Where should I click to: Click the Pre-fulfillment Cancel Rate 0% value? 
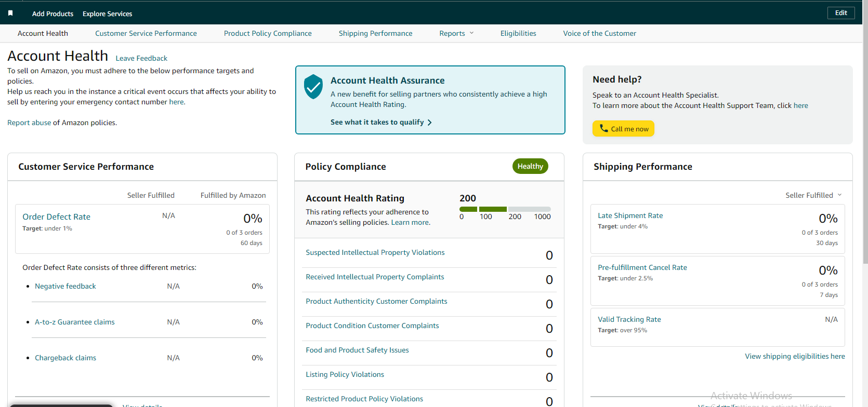(x=828, y=270)
